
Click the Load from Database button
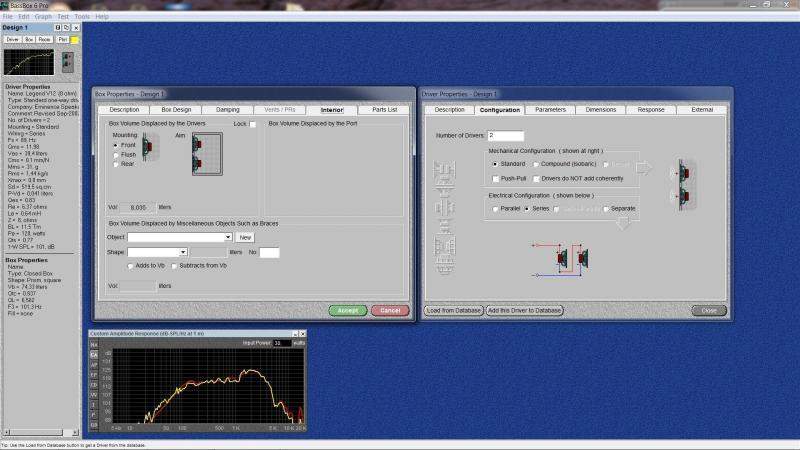(454, 310)
